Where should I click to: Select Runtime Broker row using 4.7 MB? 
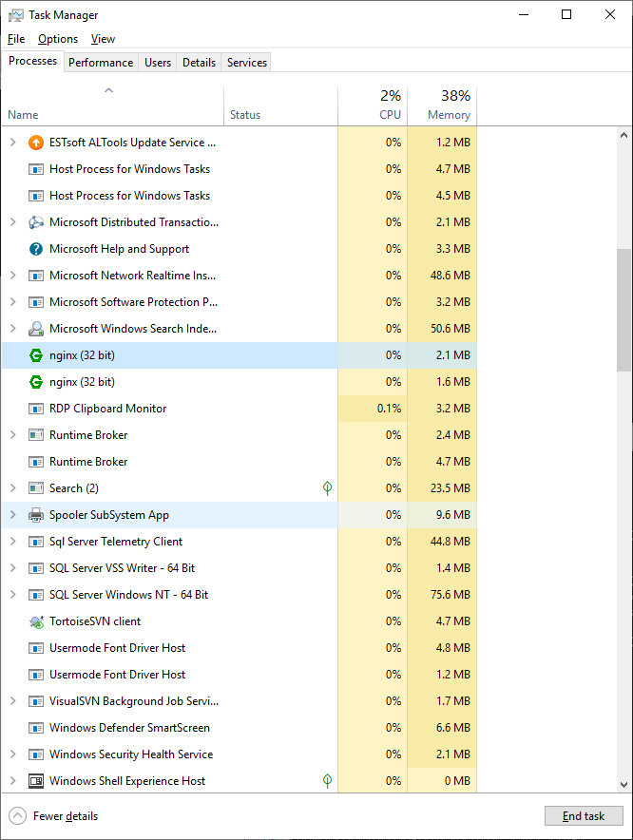point(240,462)
